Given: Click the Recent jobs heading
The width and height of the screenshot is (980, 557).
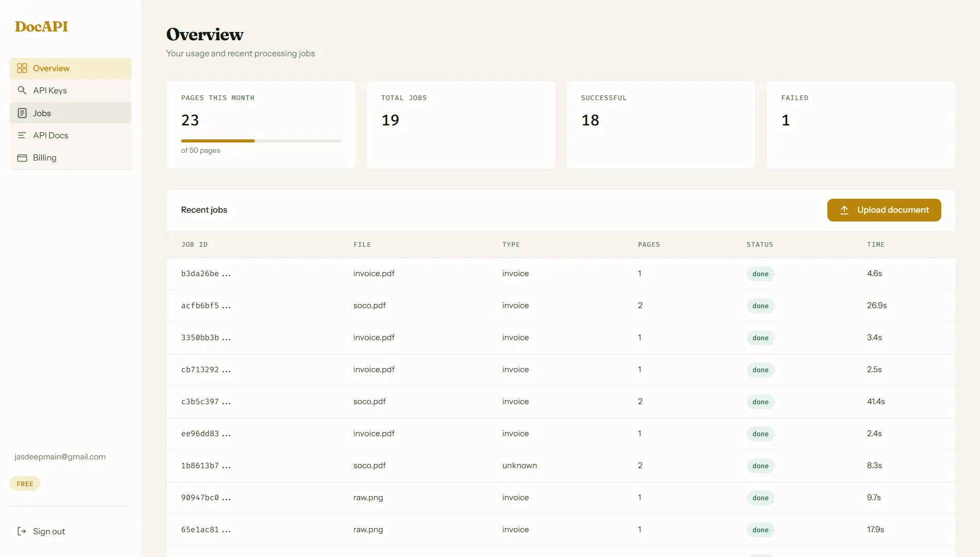Looking at the screenshot, I should [x=204, y=210].
